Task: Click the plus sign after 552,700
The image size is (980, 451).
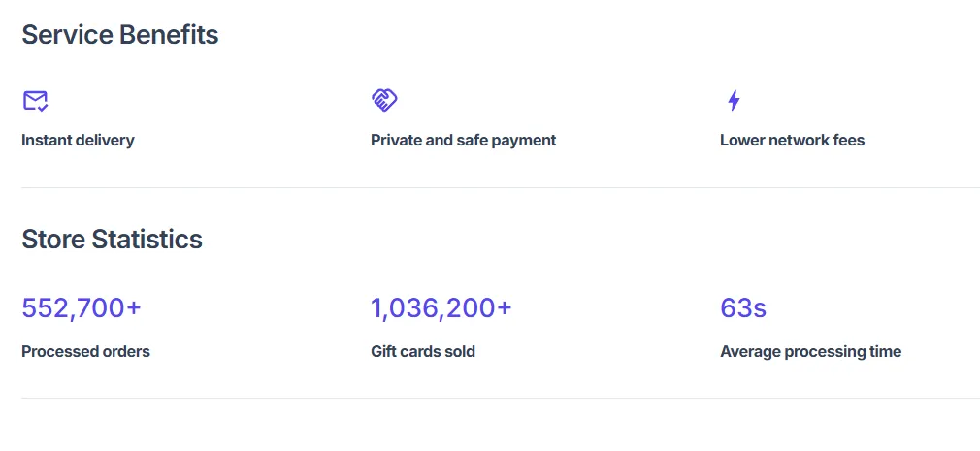Action: [134, 308]
